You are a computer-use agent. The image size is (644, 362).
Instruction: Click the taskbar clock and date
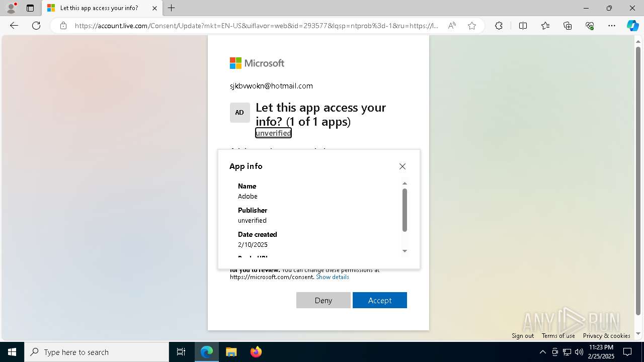[601, 352]
